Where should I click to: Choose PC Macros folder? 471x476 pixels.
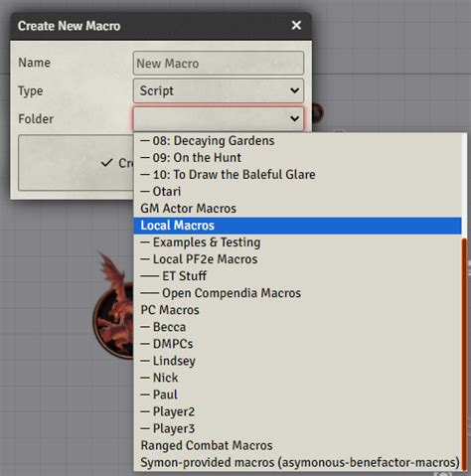pyautogui.click(x=297, y=310)
